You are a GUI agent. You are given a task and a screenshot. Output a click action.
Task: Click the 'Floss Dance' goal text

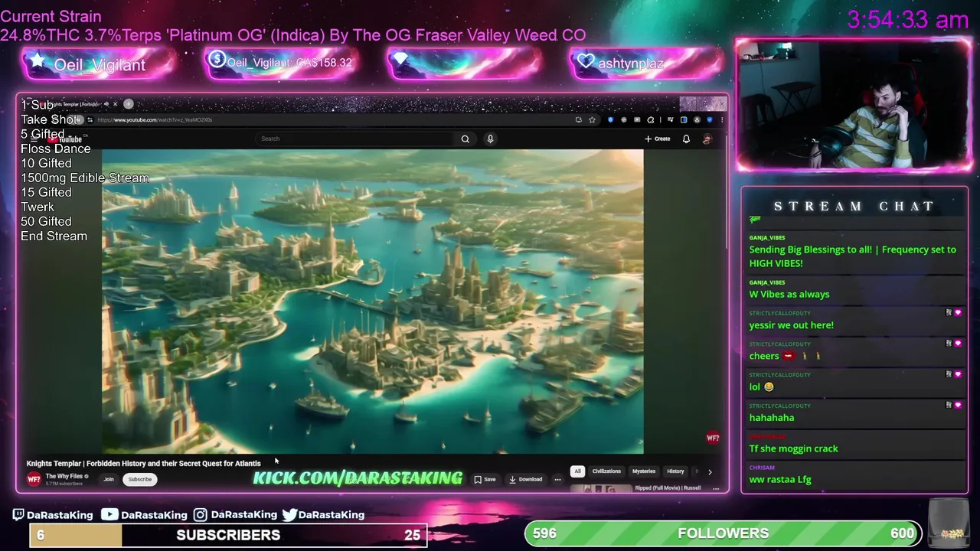coord(56,148)
